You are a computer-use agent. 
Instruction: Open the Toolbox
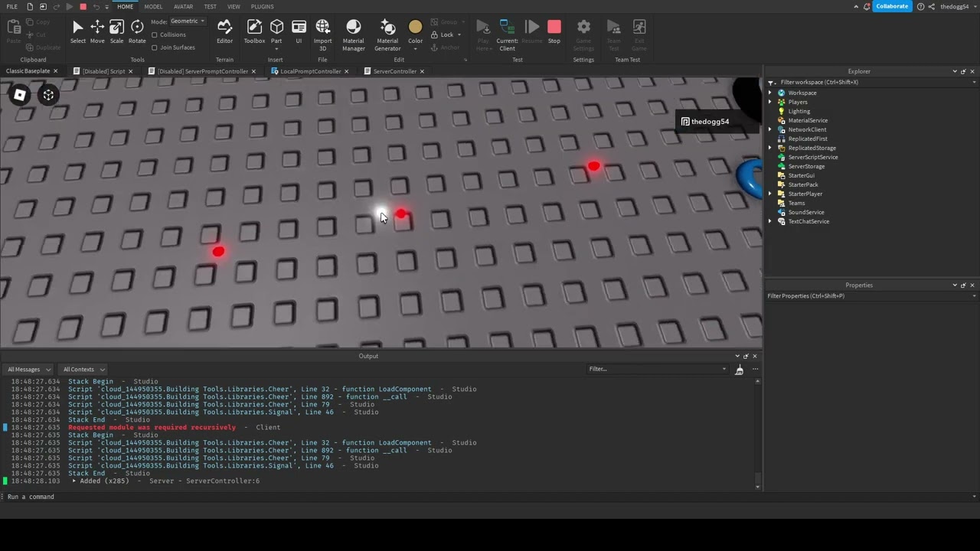point(254,31)
